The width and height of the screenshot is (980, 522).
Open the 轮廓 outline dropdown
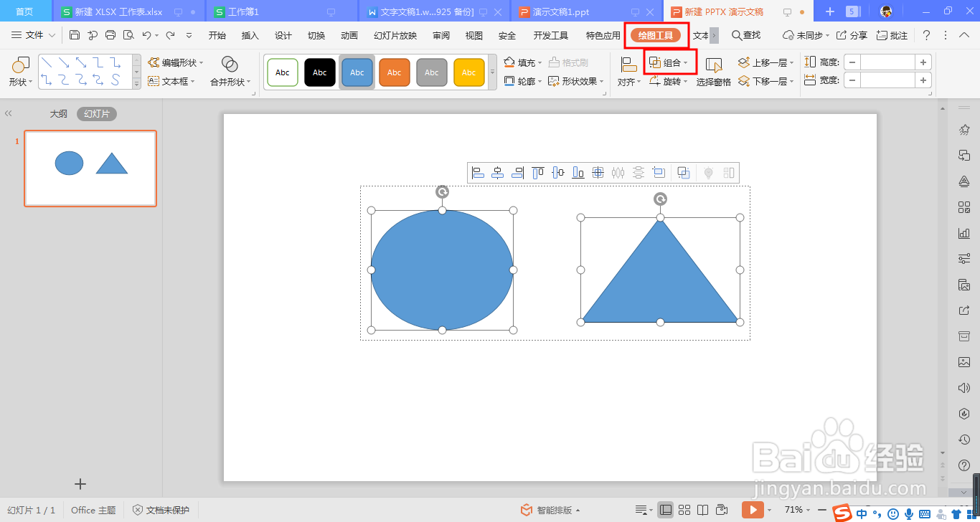pyautogui.click(x=522, y=82)
